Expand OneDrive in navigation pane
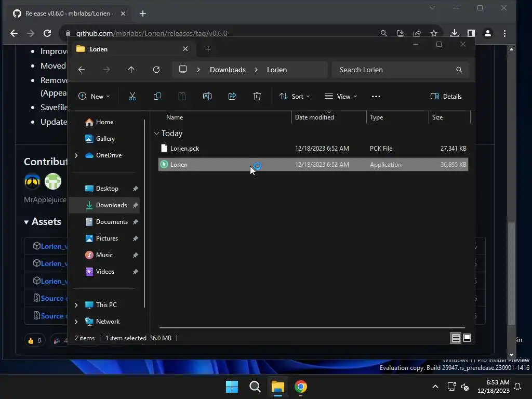 click(x=76, y=155)
